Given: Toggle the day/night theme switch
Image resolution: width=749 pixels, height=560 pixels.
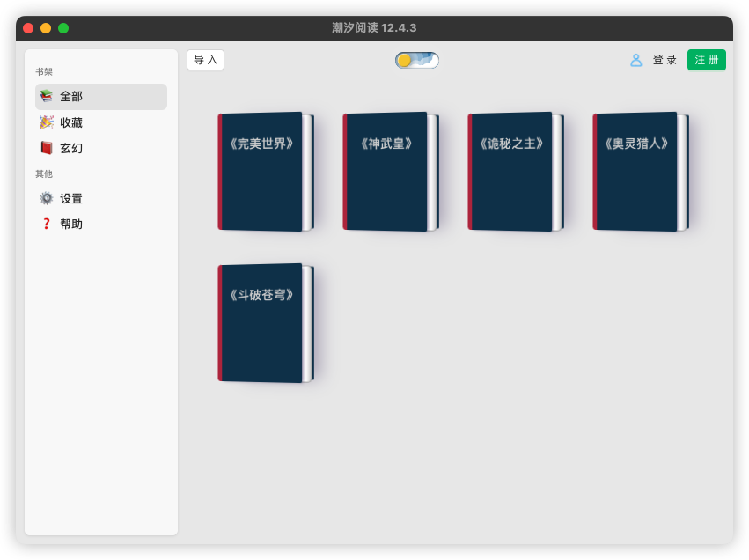Looking at the screenshot, I should [x=416, y=60].
